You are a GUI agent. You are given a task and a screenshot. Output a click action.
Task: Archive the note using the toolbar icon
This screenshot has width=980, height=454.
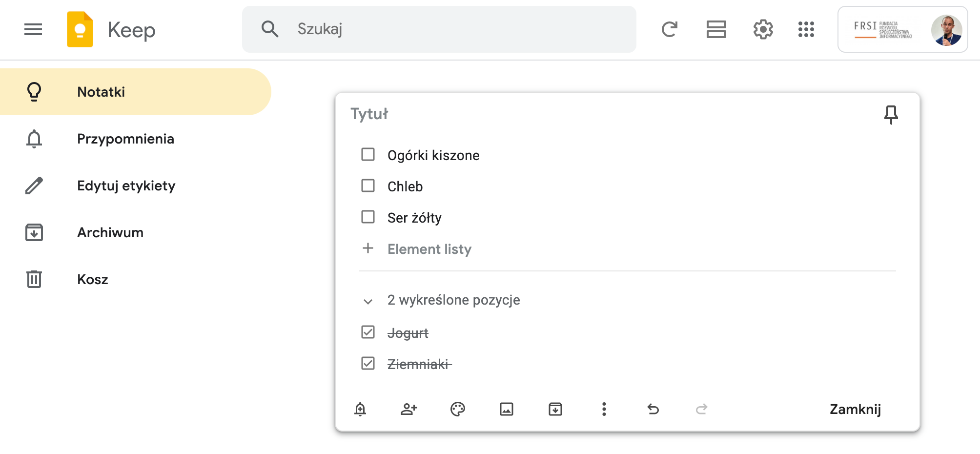[x=555, y=409]
